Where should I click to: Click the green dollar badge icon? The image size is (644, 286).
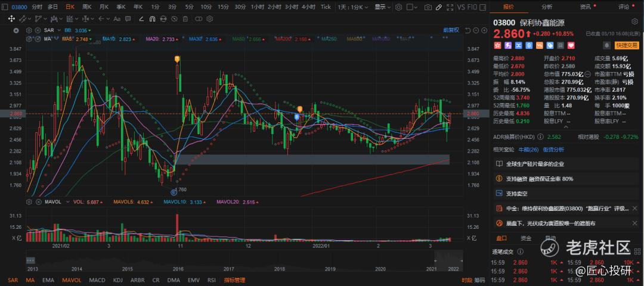(530, 45)
